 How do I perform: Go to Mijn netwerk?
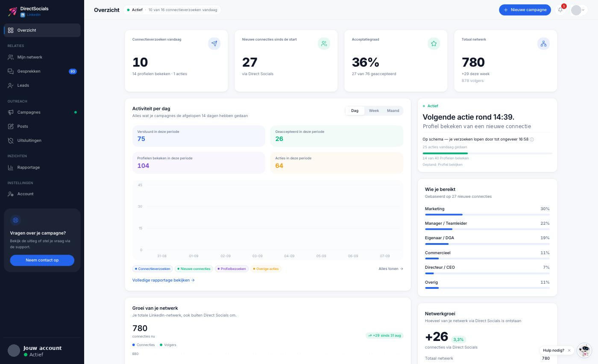pos(42,57)
